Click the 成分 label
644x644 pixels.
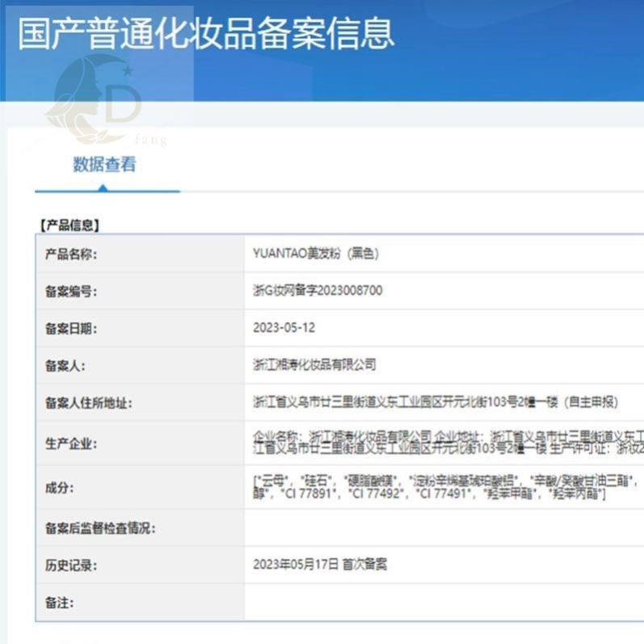click(60, 488)
